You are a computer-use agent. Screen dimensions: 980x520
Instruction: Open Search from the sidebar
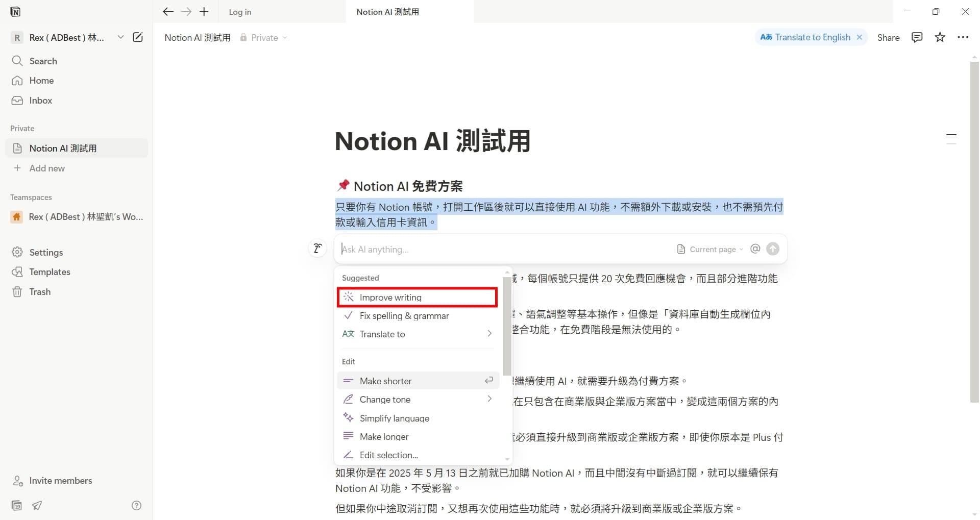(43, 61)
